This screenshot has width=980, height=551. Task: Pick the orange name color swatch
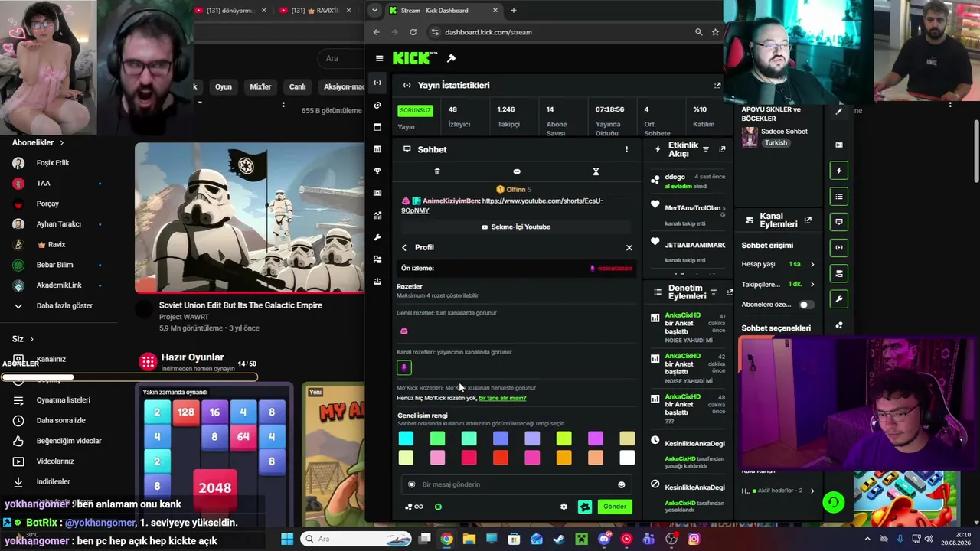point(563,458)
